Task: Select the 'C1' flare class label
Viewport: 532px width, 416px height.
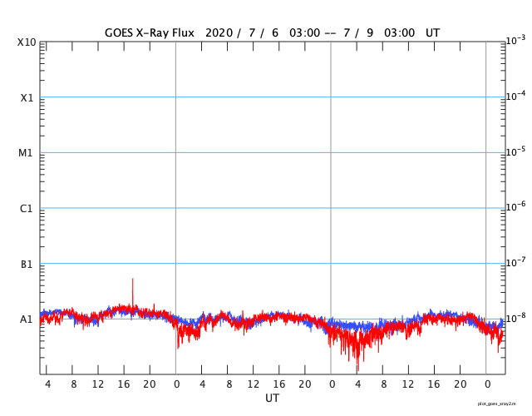Action: (27, 208)
